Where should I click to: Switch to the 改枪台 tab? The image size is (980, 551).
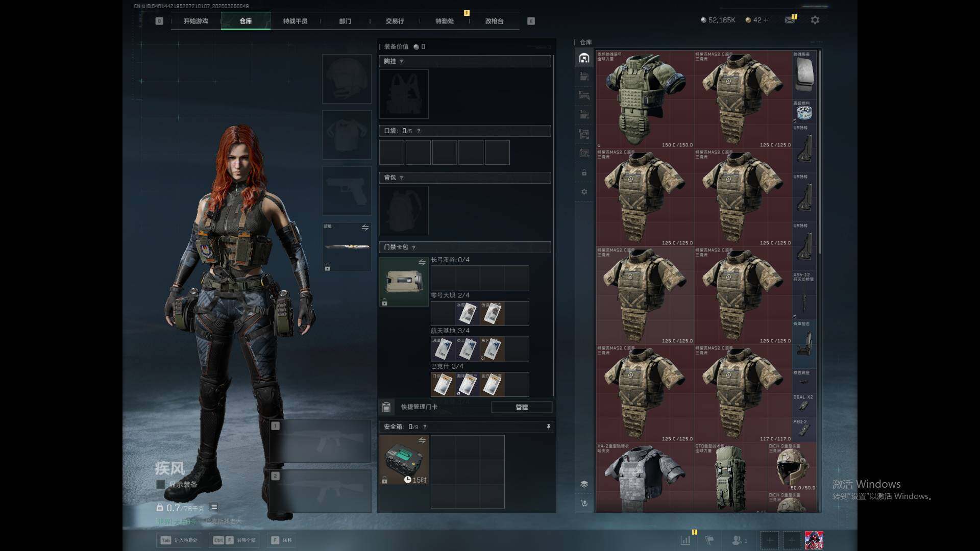pyautogui.click(x=494, y=21)
